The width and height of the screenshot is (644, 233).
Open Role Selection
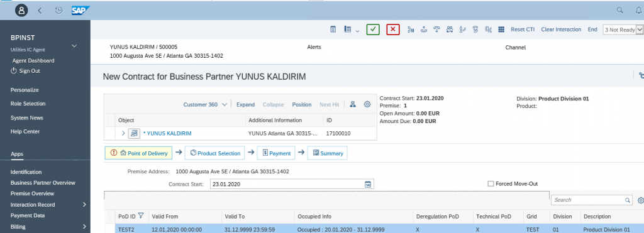click(28, 104)
